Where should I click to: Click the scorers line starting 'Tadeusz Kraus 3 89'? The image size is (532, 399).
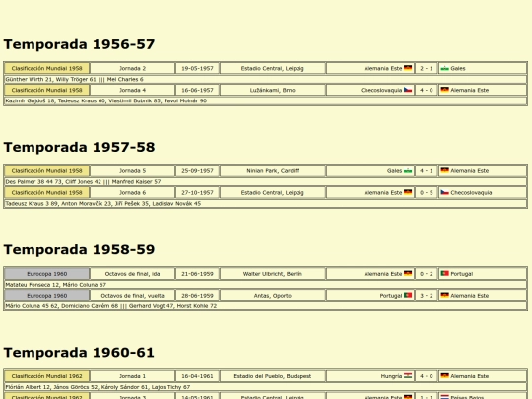coord(266,204)
